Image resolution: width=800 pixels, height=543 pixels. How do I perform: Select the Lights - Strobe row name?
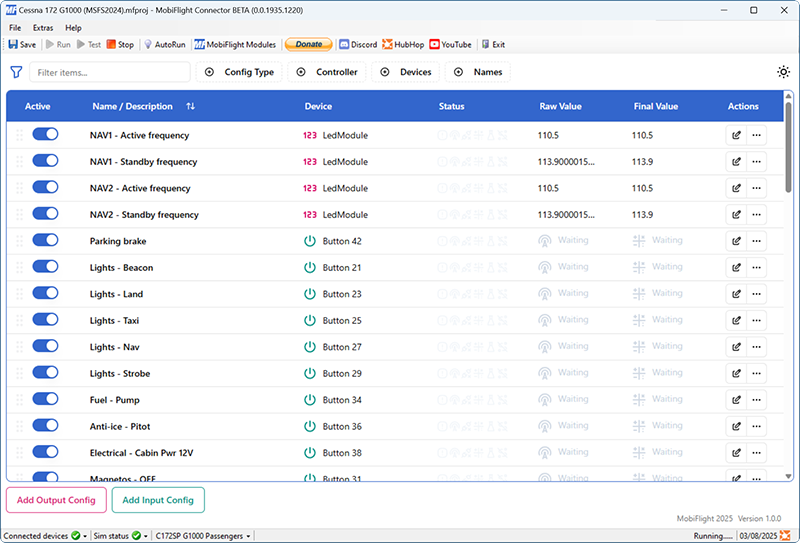pos(120,374)
